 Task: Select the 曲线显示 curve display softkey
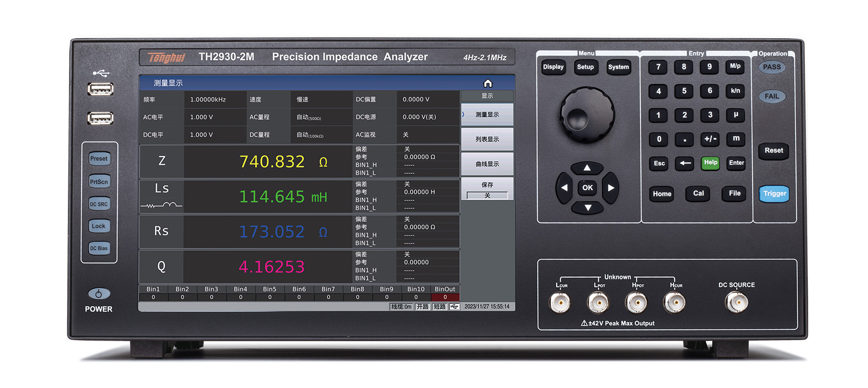coord(487,164)
